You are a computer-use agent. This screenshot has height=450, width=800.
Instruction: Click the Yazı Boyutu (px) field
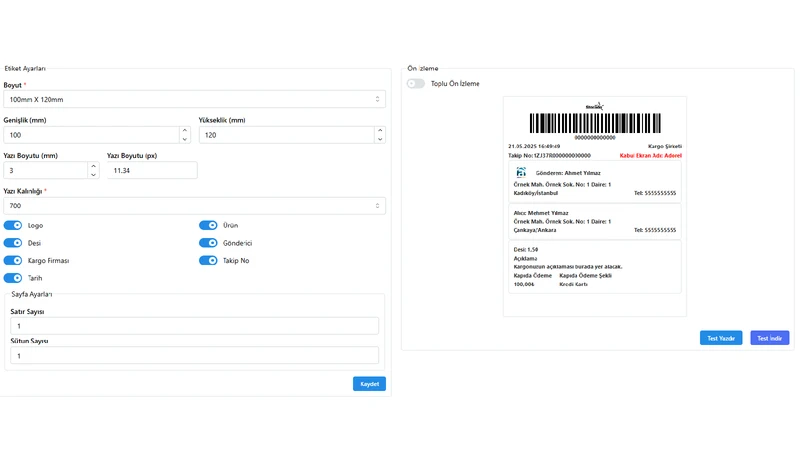pyautogui.click(x=152, y=170)
